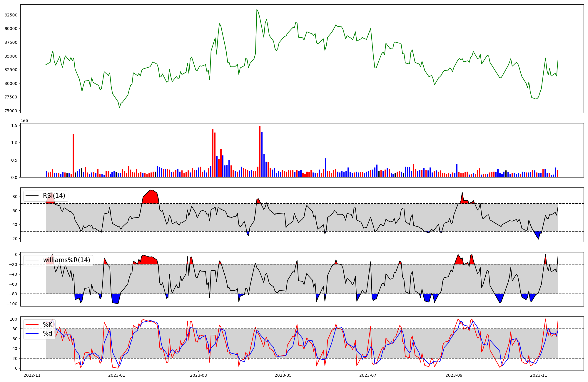Click the red %K legend line

[x=32, y=325]
